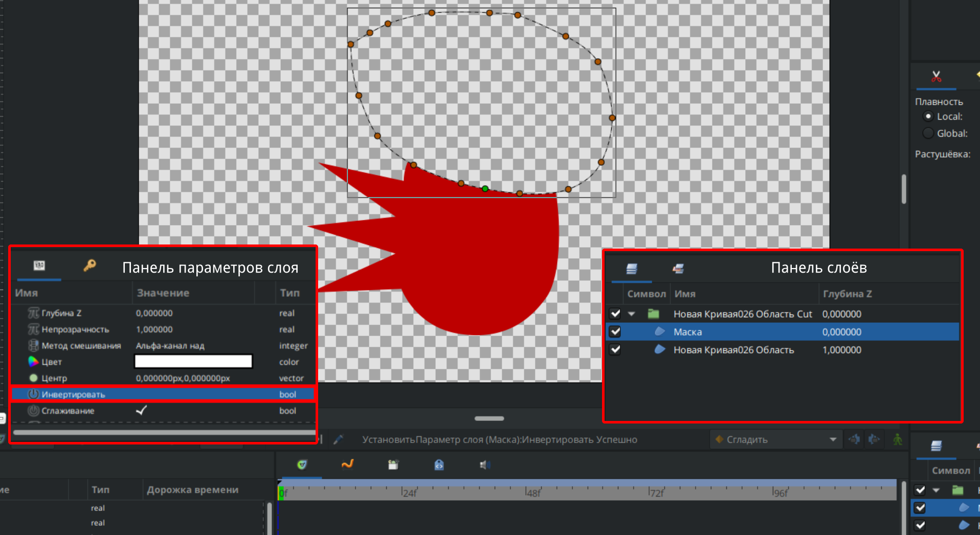Open the speaker sound panel tab

click(x=484, y=464)
